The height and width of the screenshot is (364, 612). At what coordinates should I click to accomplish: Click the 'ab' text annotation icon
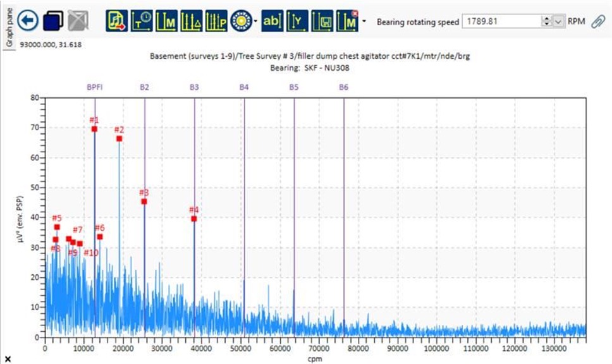tap(272, 21)
